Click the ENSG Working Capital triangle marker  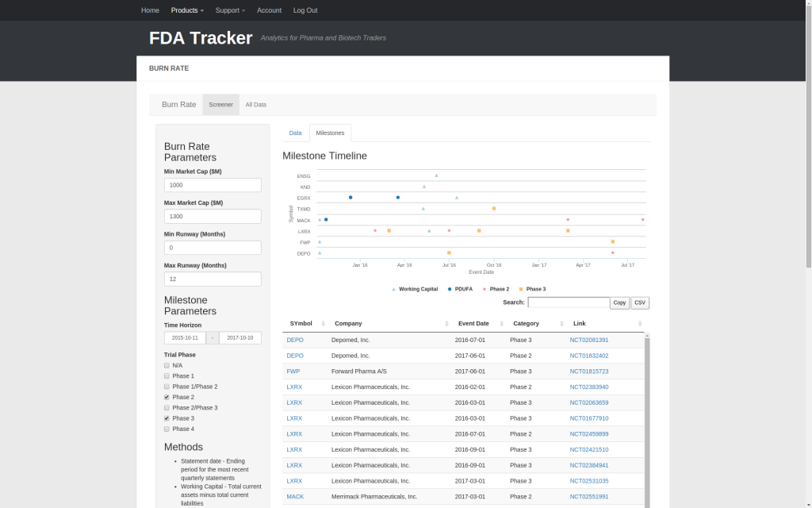coord(437,175)
